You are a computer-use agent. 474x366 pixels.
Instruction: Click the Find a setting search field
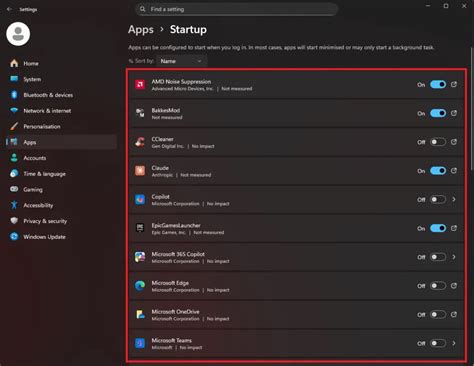click(237, 9)
